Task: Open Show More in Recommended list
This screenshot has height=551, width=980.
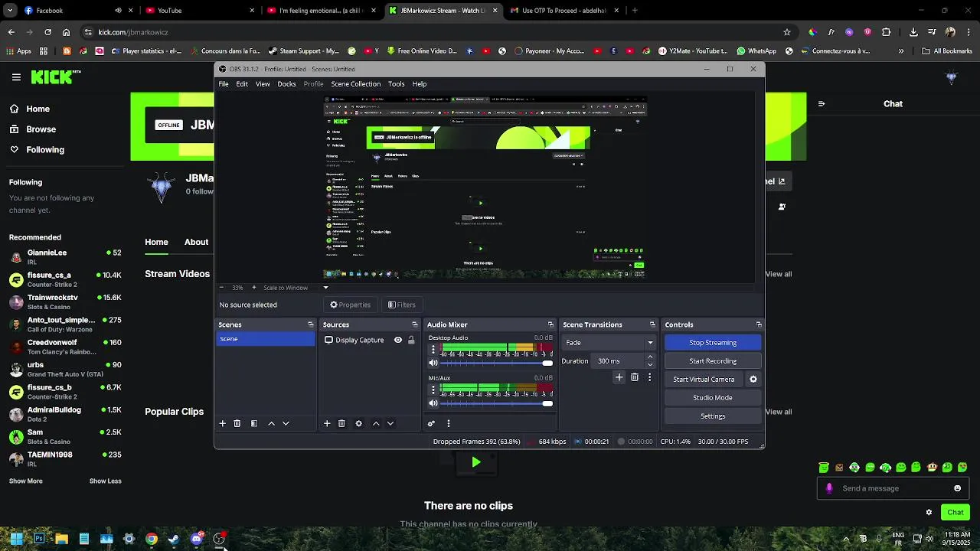Action: coord(26,481)
